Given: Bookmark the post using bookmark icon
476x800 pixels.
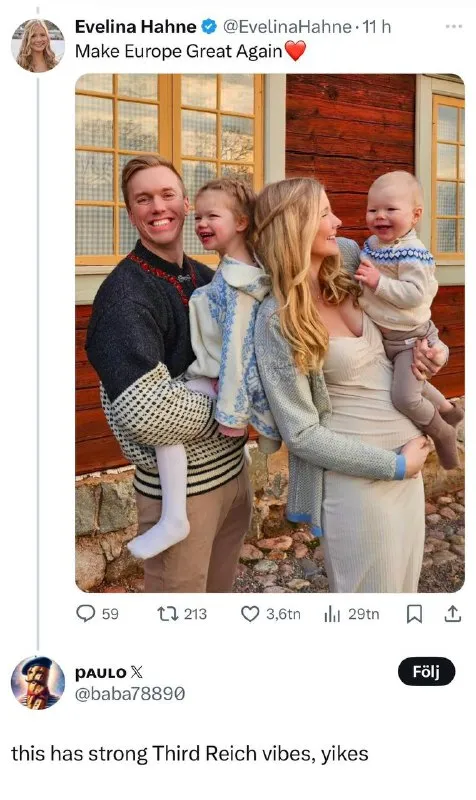Looking at the screenshot, I should 414,614.
